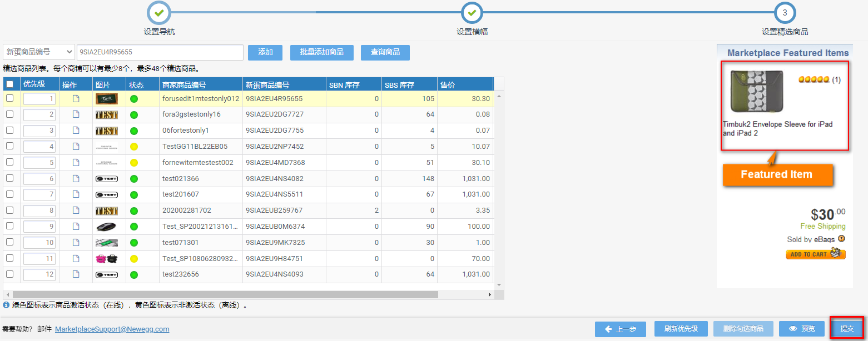
Task: Open product image thumbnail for Test_SP20021213161
Action: (106, 227)
